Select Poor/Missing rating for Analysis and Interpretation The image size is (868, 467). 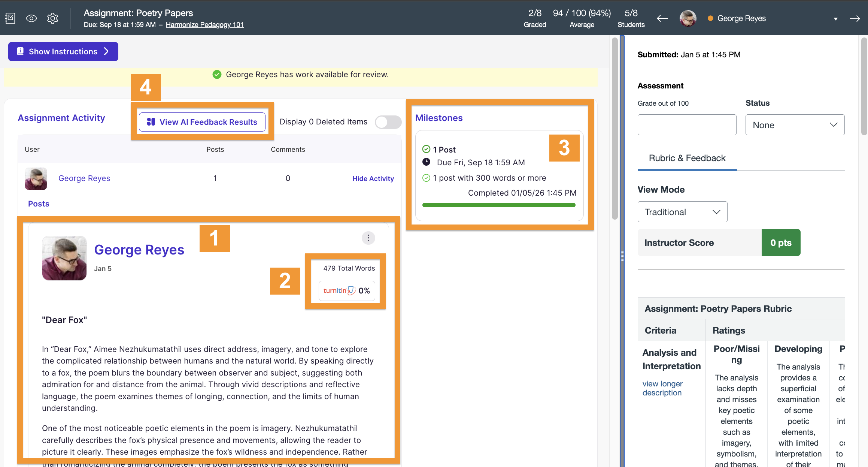point(737,404)
